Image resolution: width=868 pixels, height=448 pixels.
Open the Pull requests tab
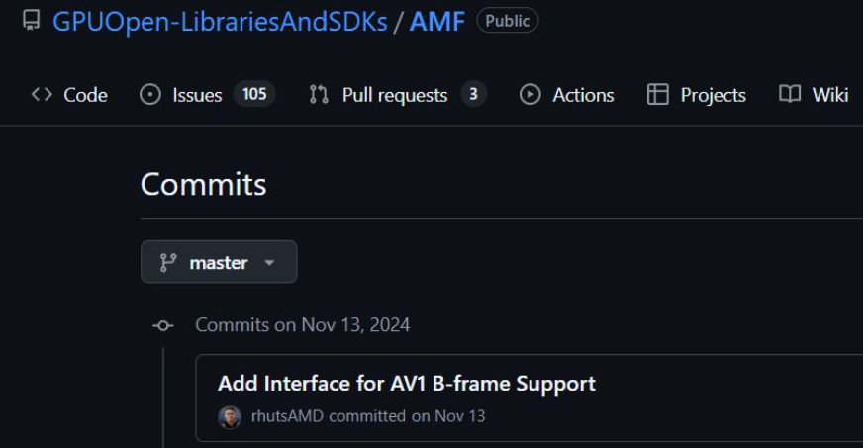pyautogui.click(x=398, y=95)
